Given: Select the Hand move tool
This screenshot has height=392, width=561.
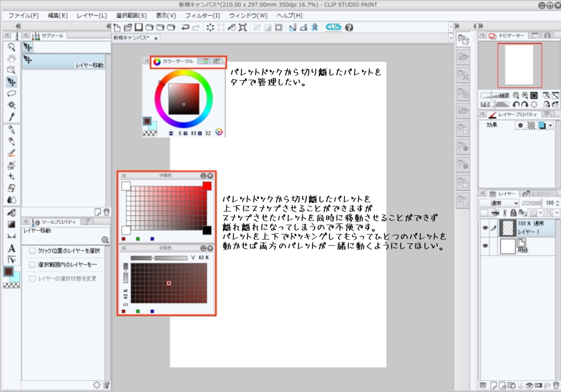Looking at the screenshot, I should coord(11,58).
